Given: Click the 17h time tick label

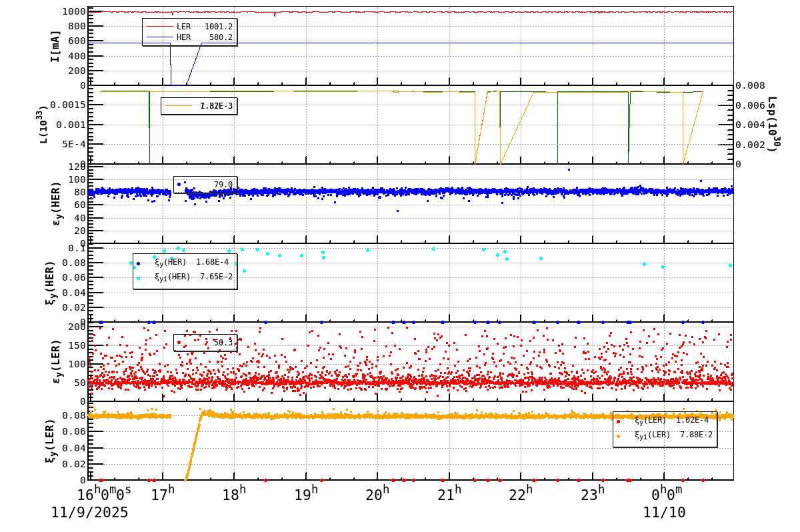Looking at the screenshot, I should coord(163,495).
